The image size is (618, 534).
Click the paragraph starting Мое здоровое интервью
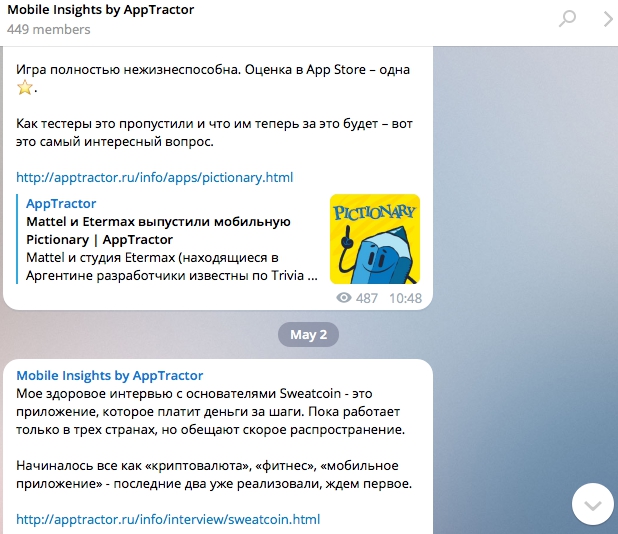tap(210, 411)
